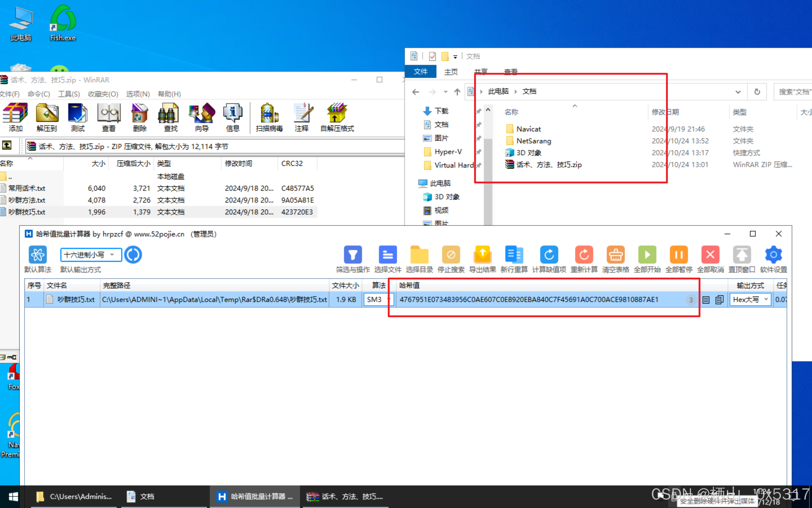This screenshot has height=508, width=812.
Task: Open the 命令(C) menu in WinRAR
Action: (39, 94)
